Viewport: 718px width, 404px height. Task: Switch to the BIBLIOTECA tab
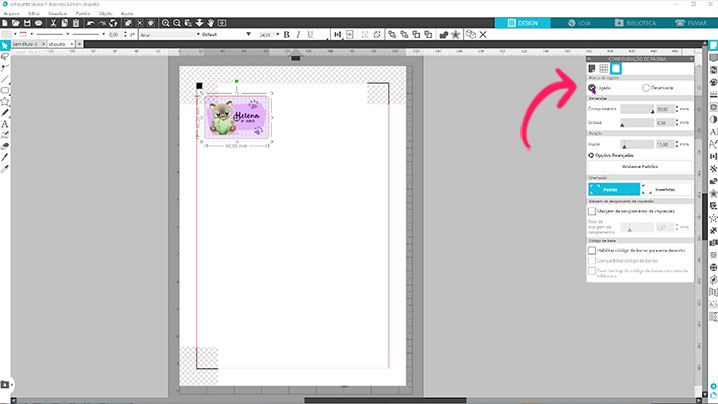[x=635, y=23]
